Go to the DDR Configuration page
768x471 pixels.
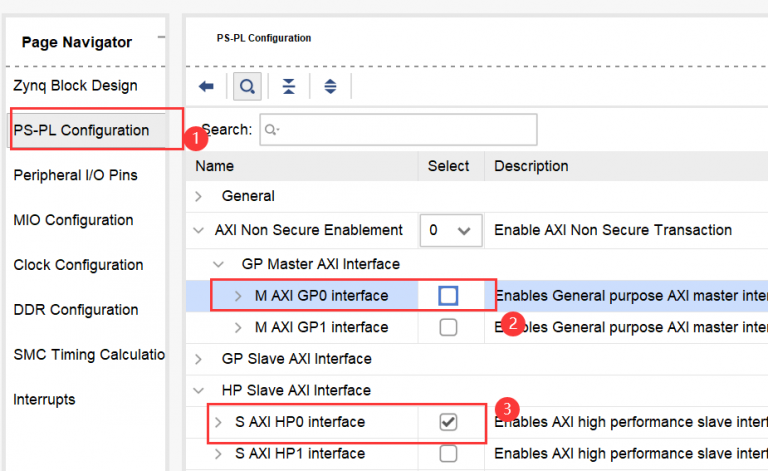(75, 310)
